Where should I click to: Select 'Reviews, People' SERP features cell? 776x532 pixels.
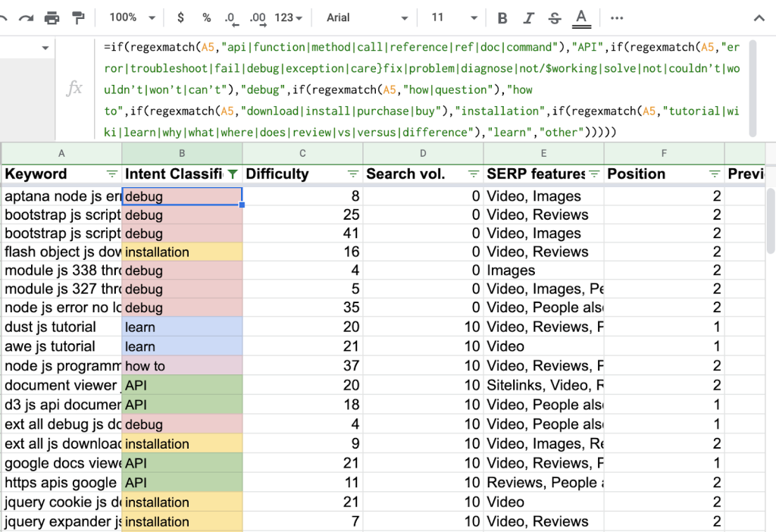coord(543,483)
